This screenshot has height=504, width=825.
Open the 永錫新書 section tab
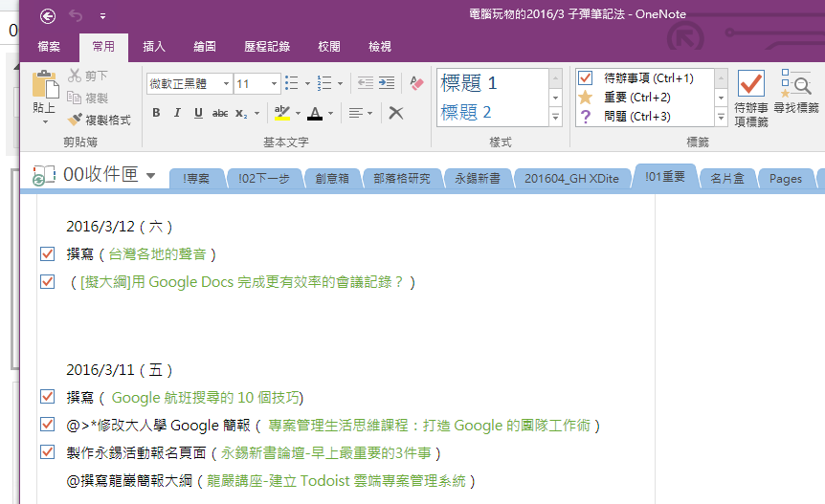tap(478, 179)
